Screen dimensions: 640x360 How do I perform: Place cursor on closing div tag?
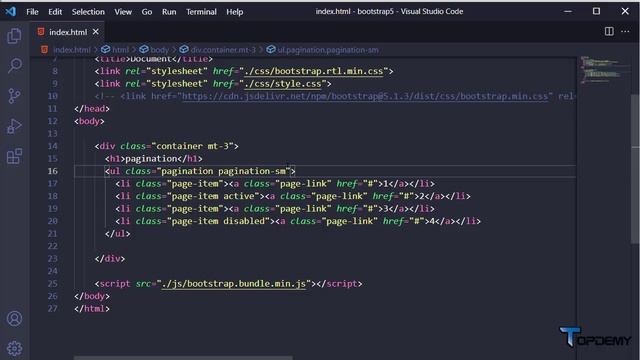110,259
